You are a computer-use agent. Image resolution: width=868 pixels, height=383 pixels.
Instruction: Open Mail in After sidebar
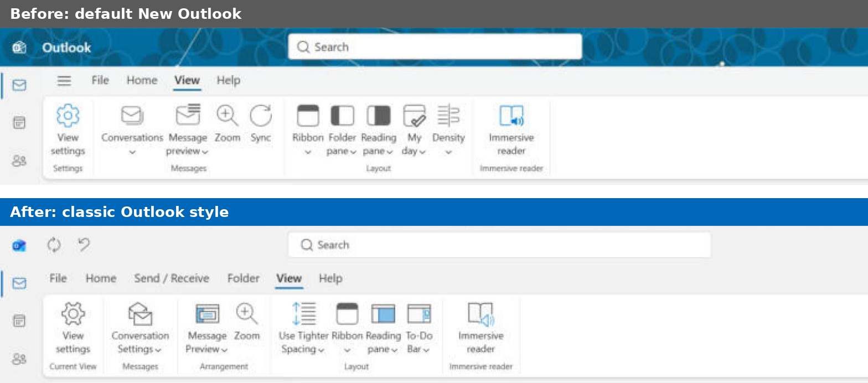pos(19,283)
